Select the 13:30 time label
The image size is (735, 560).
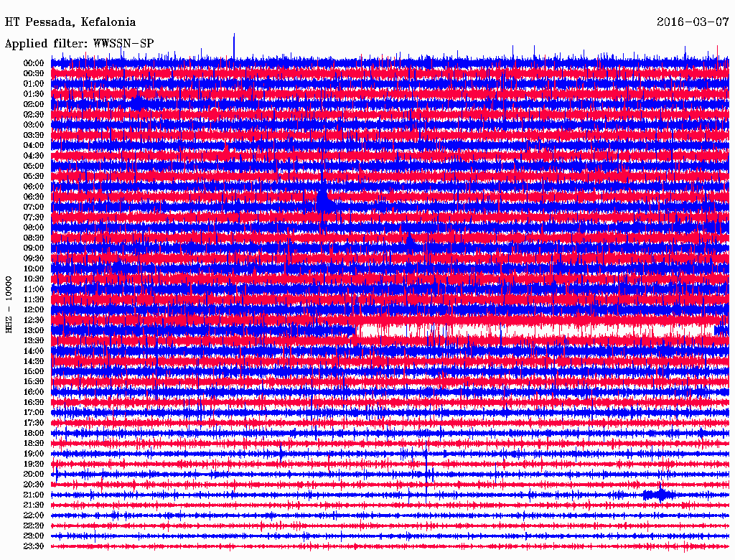tap(34, 340)
